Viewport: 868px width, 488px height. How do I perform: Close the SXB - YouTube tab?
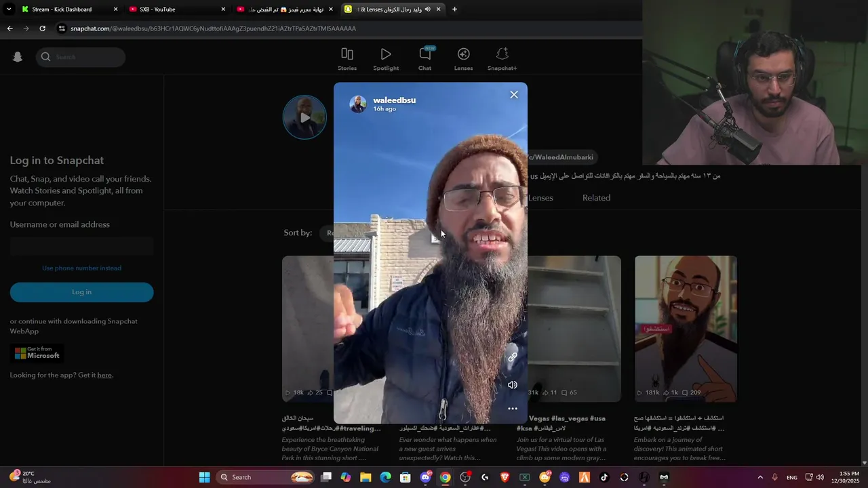(x=223, y=9)
